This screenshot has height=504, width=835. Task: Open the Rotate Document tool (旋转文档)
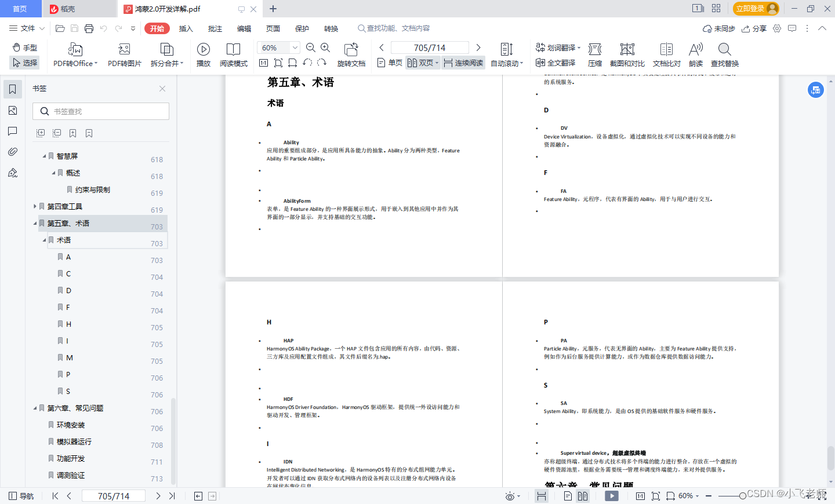[x=351, y=55]
